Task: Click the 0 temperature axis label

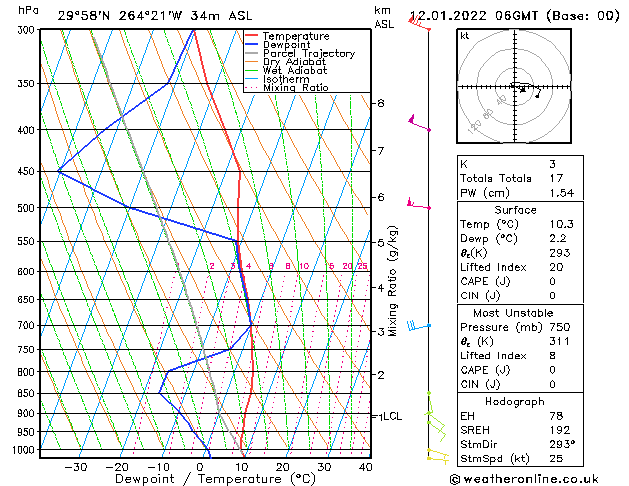Action: (x=199, y=468)
